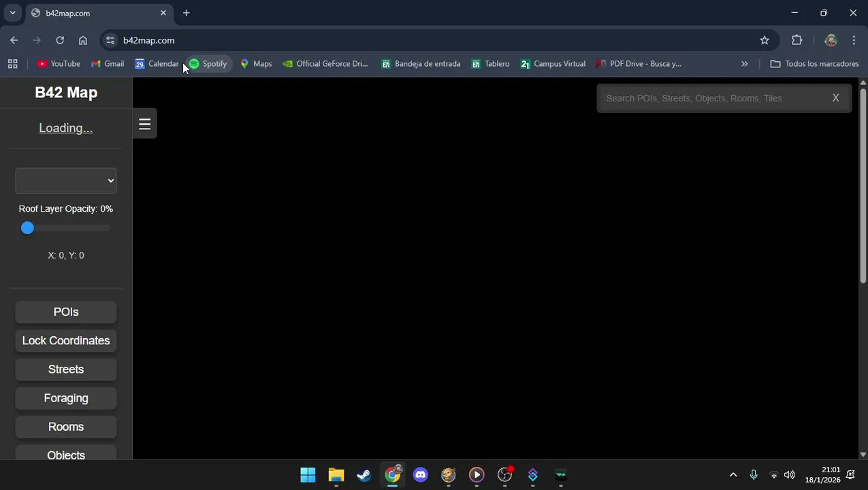This screenshot has width=868, height=490.
Task: Select the b42map.com tab
Action: [x=99, y=13]
